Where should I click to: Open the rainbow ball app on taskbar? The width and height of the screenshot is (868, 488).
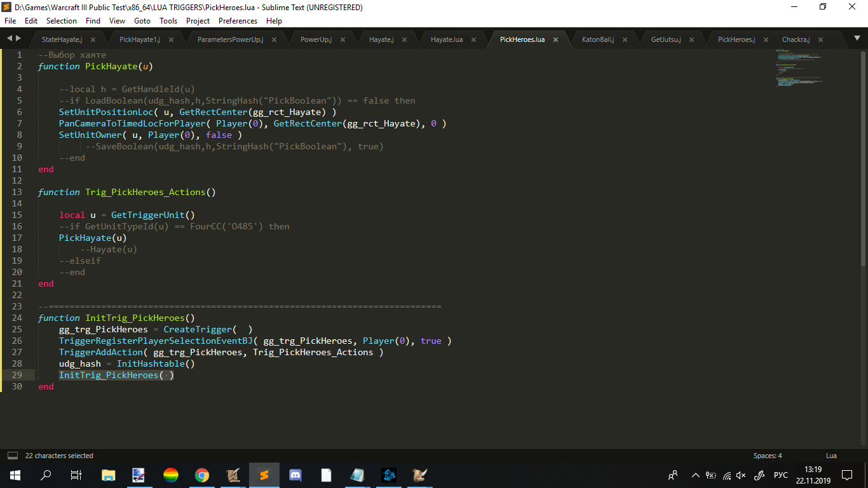(171, 475)
